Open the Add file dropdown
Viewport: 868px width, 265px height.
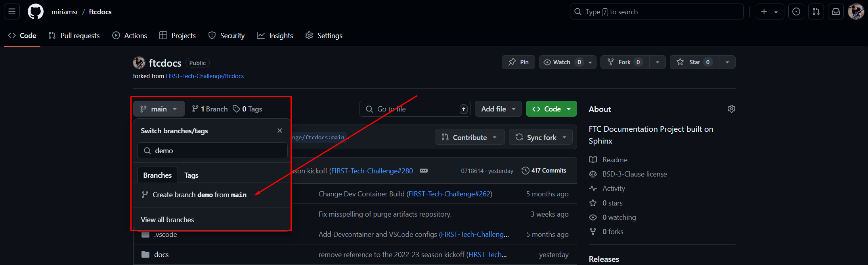[x=498, y=109]
